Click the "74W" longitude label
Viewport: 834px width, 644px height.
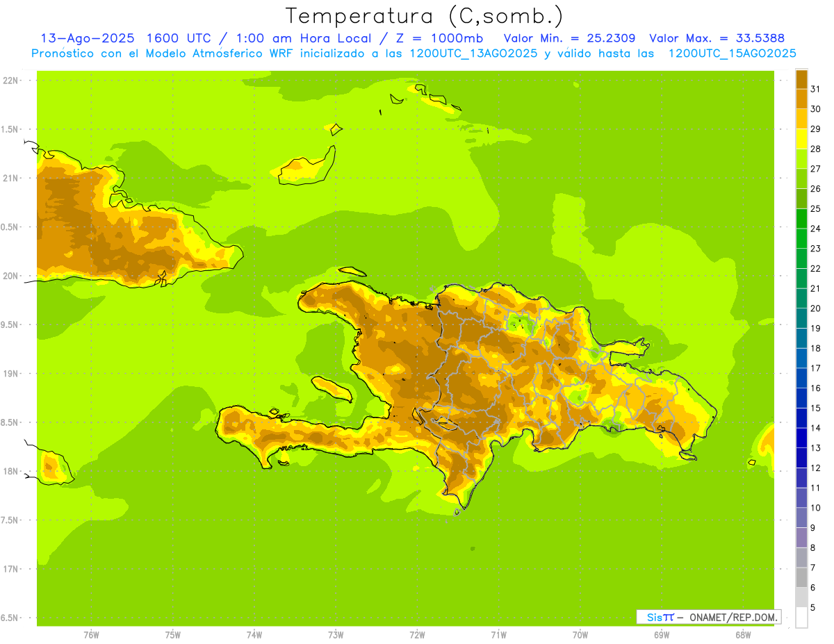tap(254, 635)
